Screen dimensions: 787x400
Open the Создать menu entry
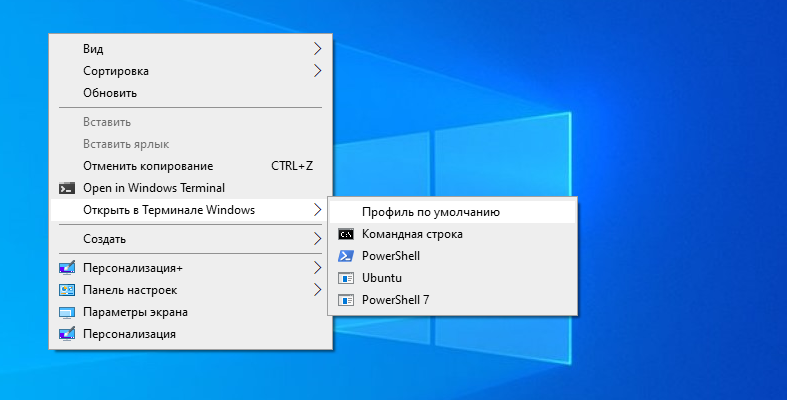(x=191, y=239)
